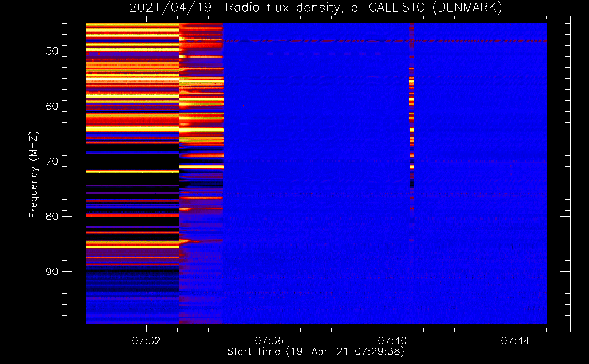Click the 07:36 time tick label
The image size is (589, 364).
click(x=269, y=341)
